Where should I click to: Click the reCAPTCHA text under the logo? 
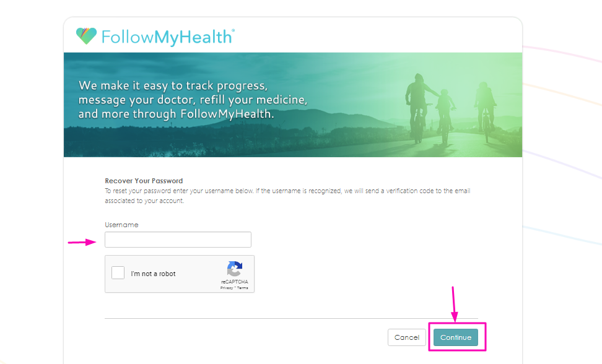pyautogui.click(x=235, y=282)
